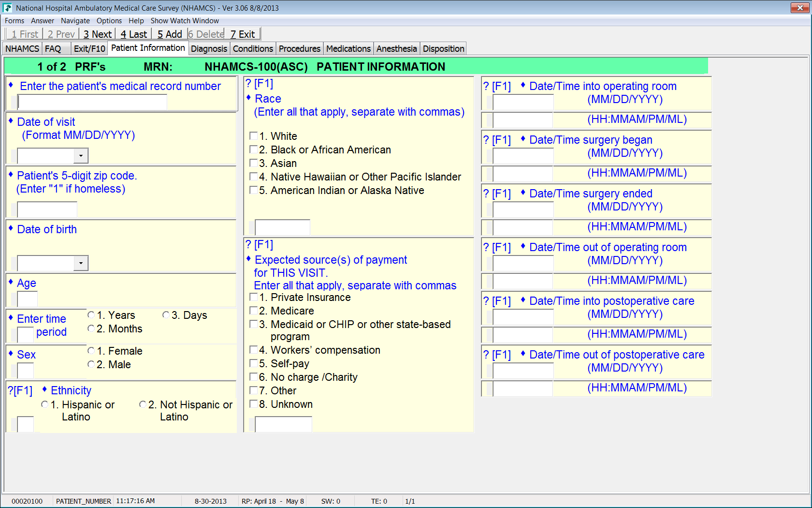Image resolution: width=812 pixels, height=508 pixels.
Task: Check the Asian race checkbox
Action: click(x=253, y=163)
